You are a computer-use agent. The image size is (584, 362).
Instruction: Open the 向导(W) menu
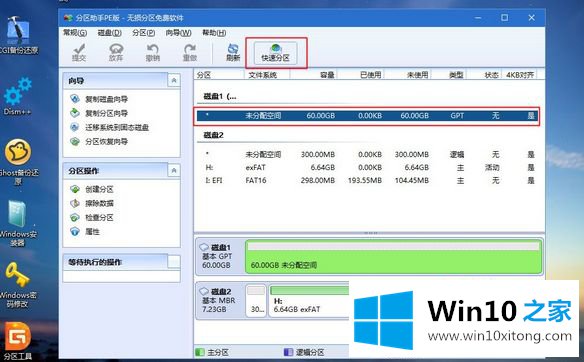pos(178,33)
